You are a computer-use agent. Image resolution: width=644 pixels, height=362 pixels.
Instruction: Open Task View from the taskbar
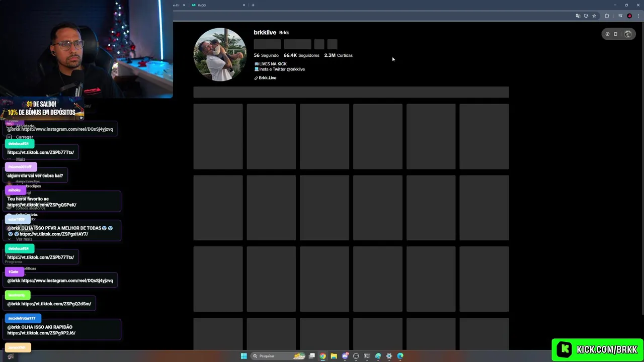[x=312, y=356]
